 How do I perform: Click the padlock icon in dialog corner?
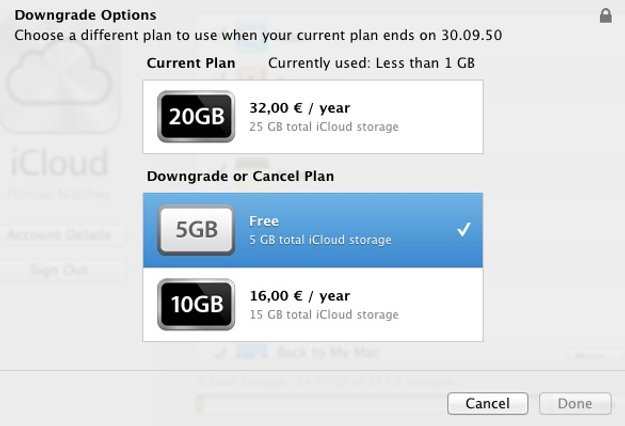point(605,16)
